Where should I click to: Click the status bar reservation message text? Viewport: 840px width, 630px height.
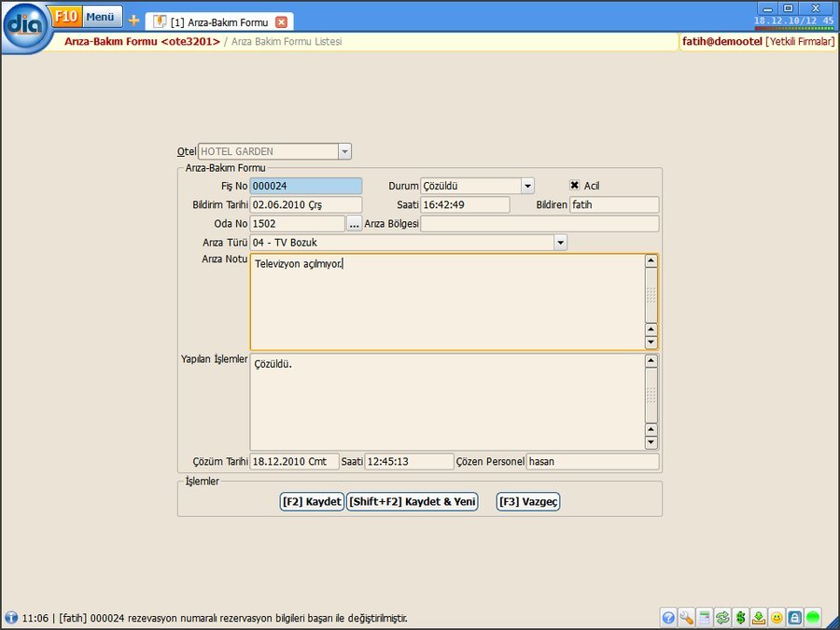215,618
